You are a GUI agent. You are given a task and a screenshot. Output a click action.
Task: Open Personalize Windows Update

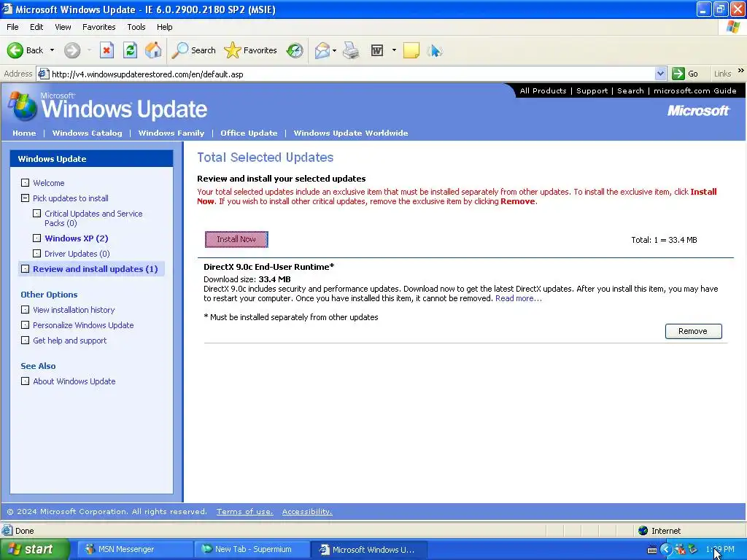pos(83,325)
